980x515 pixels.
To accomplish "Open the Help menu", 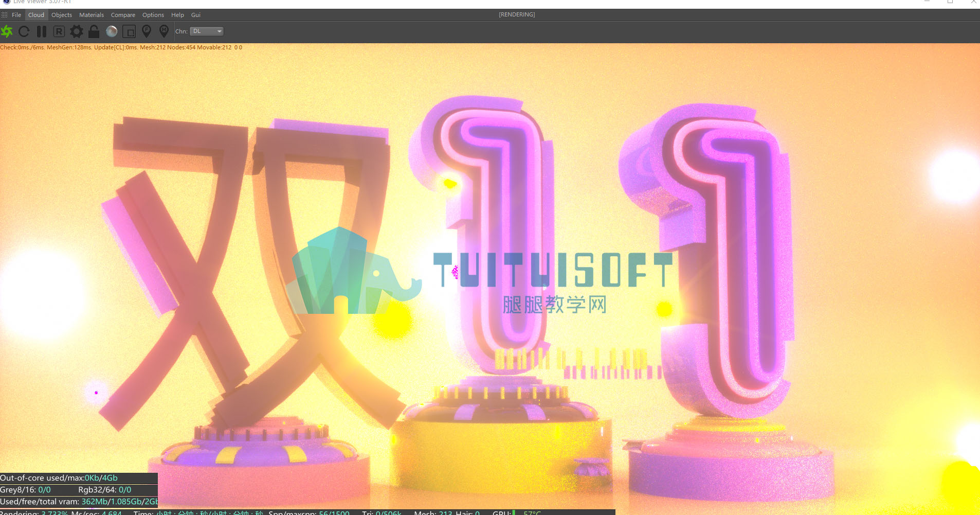I will [177, 15].
